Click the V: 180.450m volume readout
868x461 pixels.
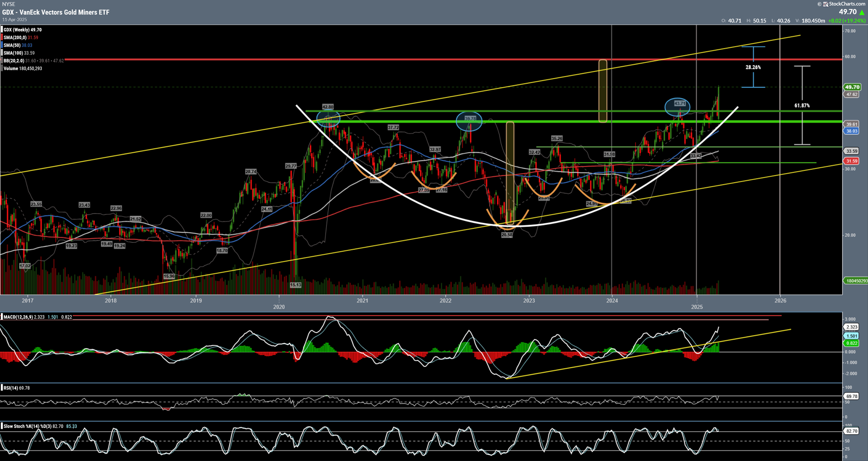[810, 21]
